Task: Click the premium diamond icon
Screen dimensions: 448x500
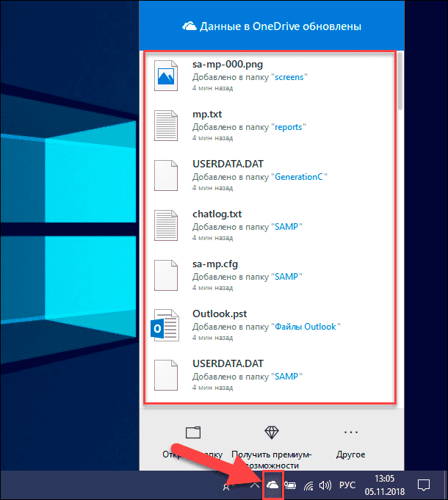Action: [272, 432]
